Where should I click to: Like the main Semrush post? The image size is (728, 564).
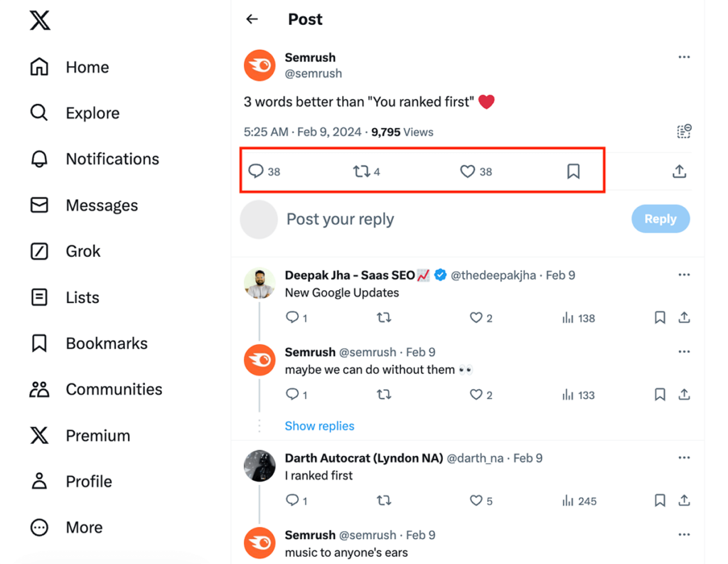[467, 171]
